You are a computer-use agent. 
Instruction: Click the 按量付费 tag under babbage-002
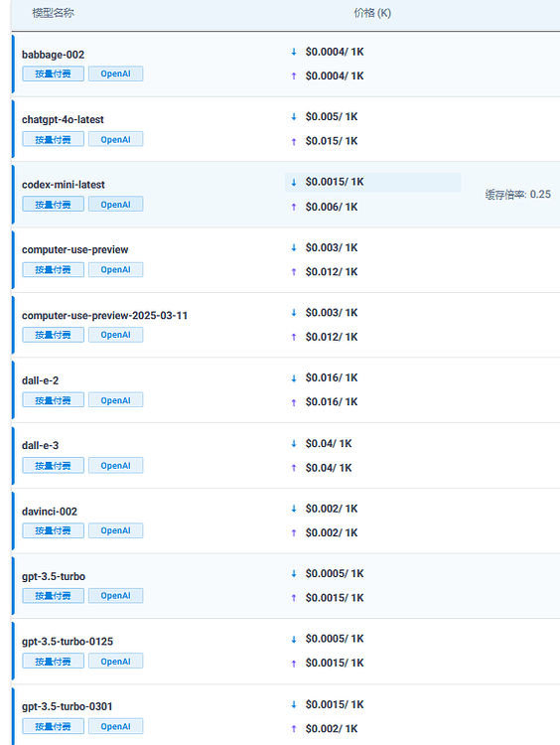pos(53,74)
